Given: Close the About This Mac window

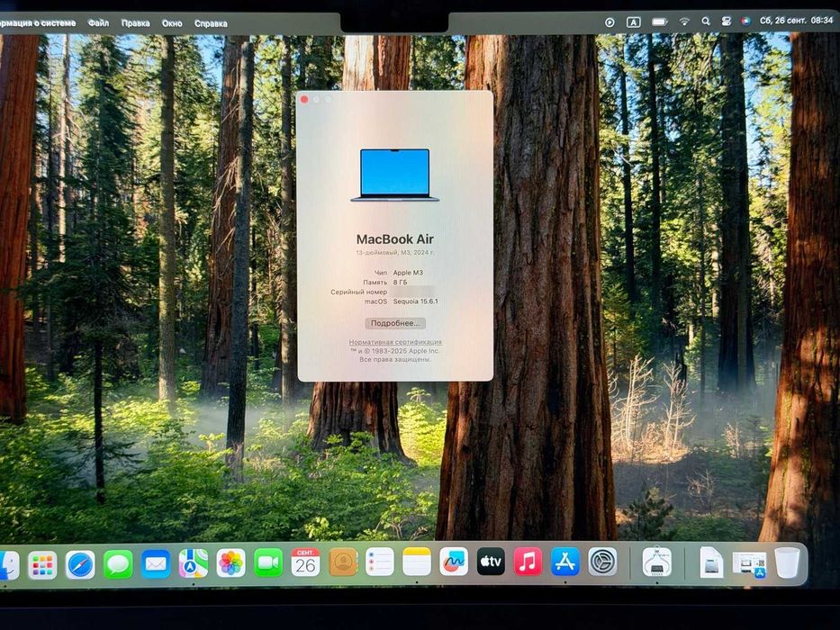Looking at the screenshot, I should point(304,100).
